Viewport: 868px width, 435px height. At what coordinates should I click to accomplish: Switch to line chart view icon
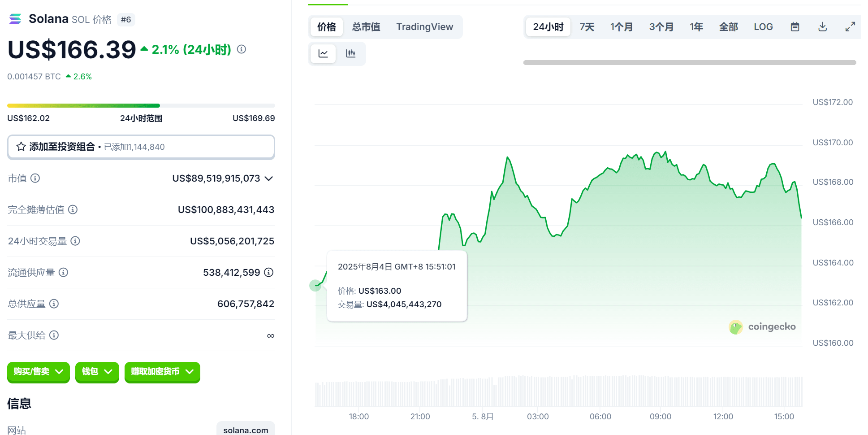click(x=323, y=54)
